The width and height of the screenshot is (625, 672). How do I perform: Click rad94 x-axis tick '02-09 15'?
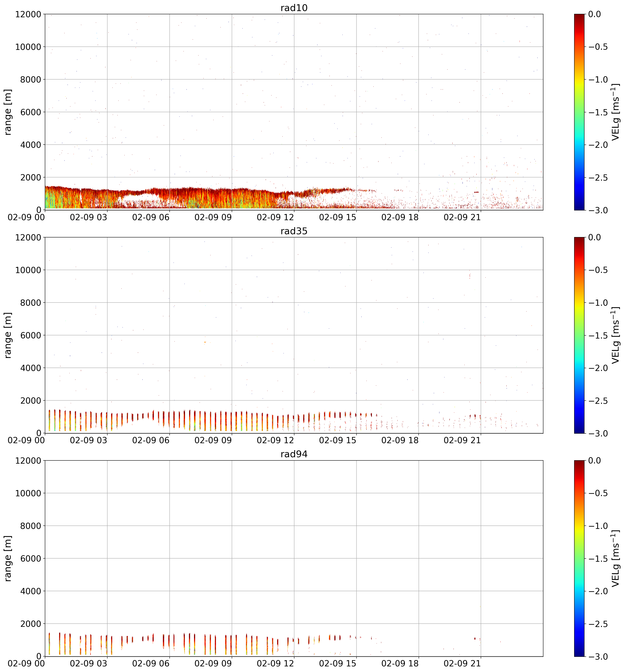point(338,664)
